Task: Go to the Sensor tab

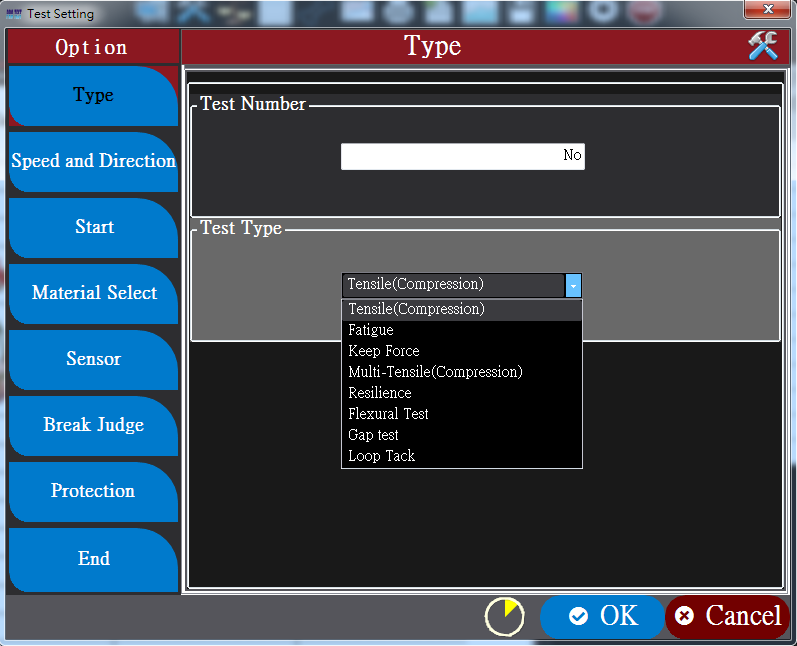Action: [x=93, y=359]
